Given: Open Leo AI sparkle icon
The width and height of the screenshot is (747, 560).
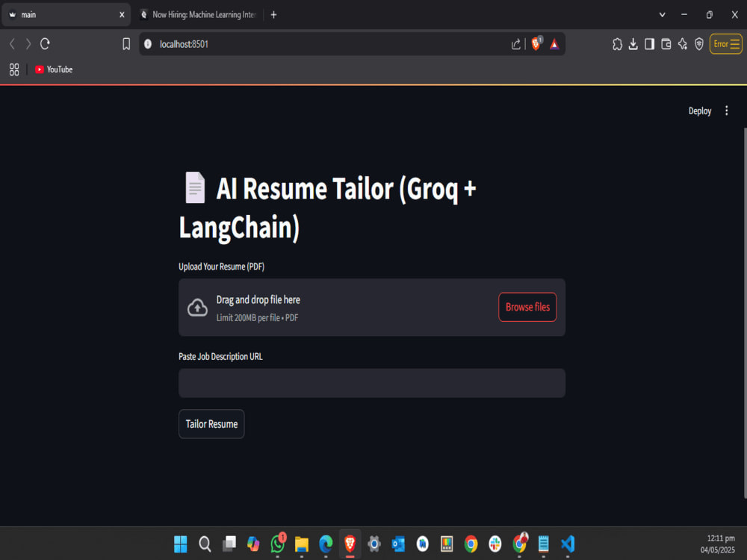Looking at the screenshot, I should coord(683,44).
